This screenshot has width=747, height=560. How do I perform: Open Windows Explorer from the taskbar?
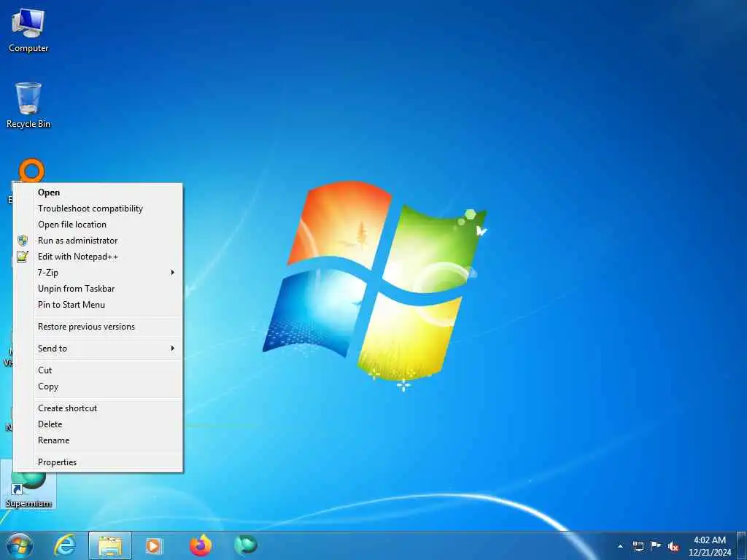110,545
